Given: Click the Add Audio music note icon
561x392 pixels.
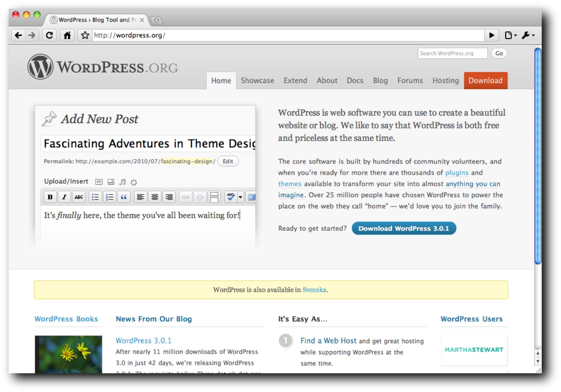Looking at the screenshot, I should click(123, 182).
